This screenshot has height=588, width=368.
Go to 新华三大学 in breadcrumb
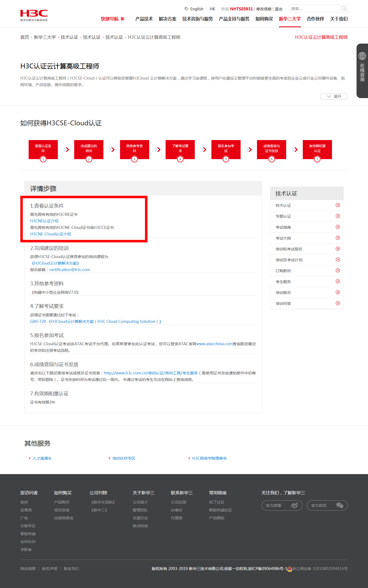pos(45,37)
